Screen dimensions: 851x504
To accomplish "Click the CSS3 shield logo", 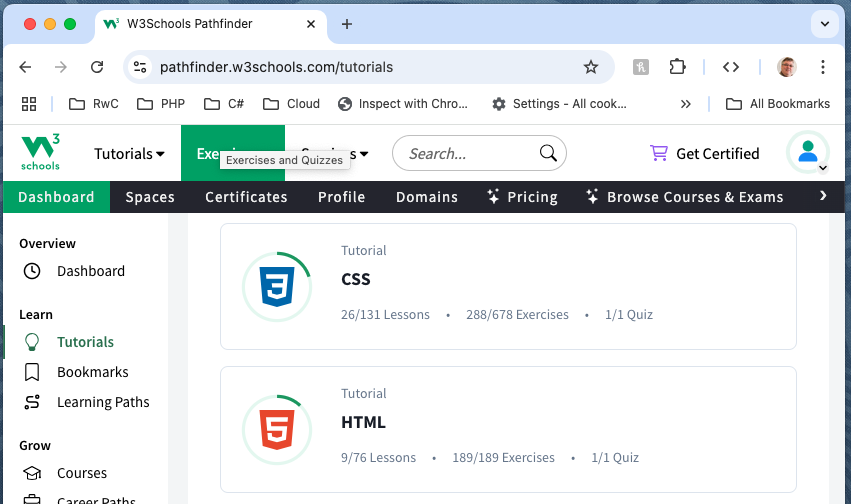I will [277, 287].
